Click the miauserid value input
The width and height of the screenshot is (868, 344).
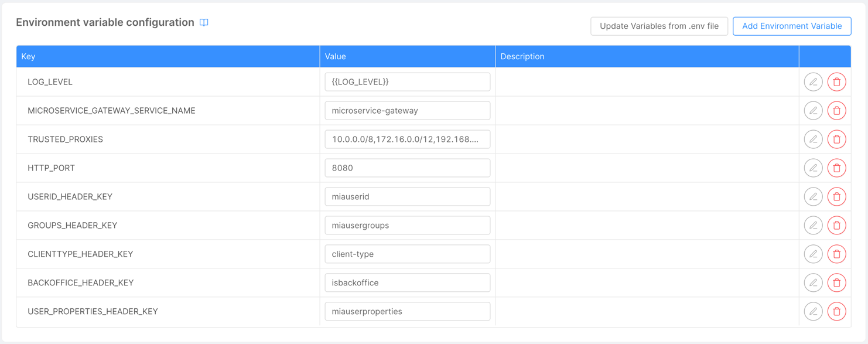tap(408, 196)
